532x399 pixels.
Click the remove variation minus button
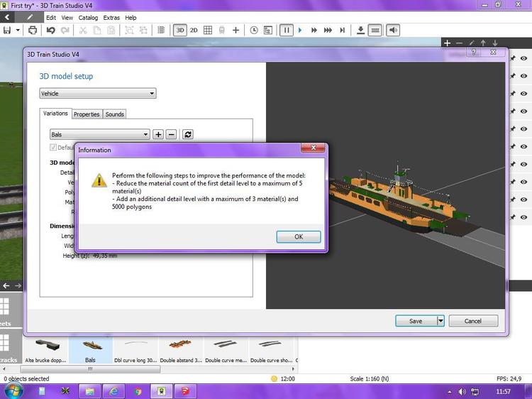(171, 134)
